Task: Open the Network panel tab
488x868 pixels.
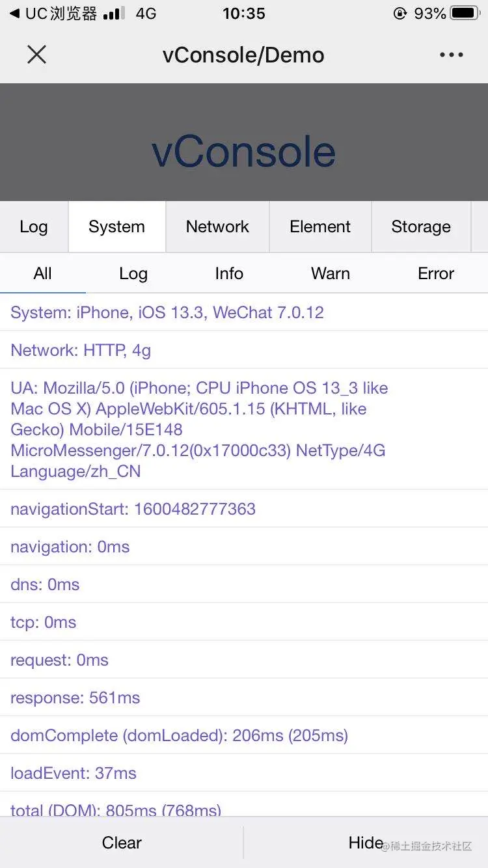Action: pos(217,226)
